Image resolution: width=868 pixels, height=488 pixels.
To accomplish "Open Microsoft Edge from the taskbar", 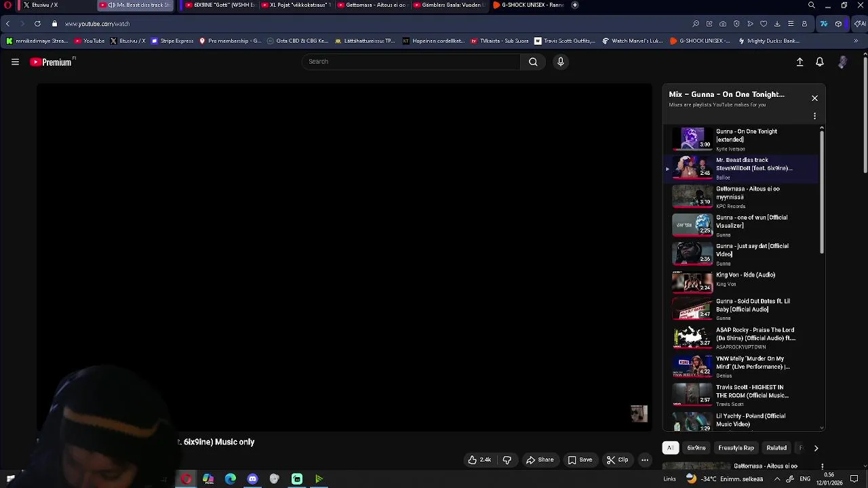I will (x=231, y=479).
